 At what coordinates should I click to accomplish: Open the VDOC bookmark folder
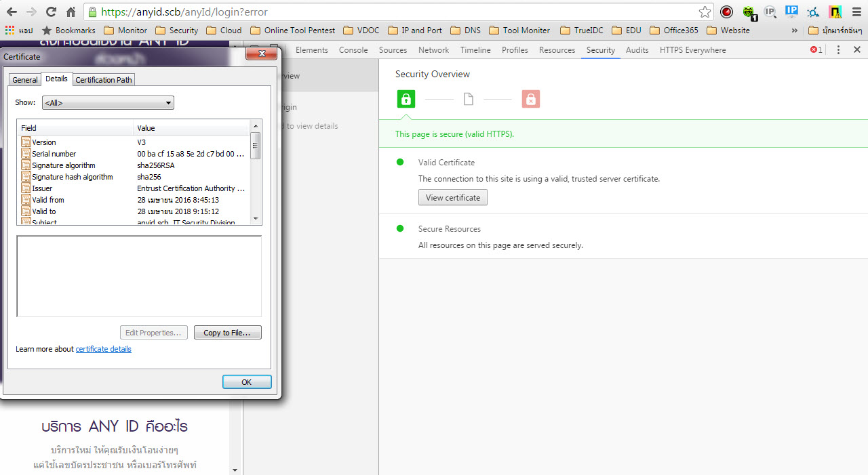click(x=361, y=30)
